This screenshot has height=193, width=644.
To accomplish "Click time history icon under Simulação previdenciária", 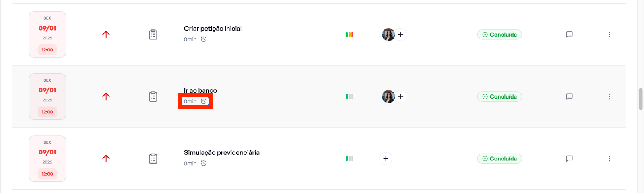I will click(204, 163).
